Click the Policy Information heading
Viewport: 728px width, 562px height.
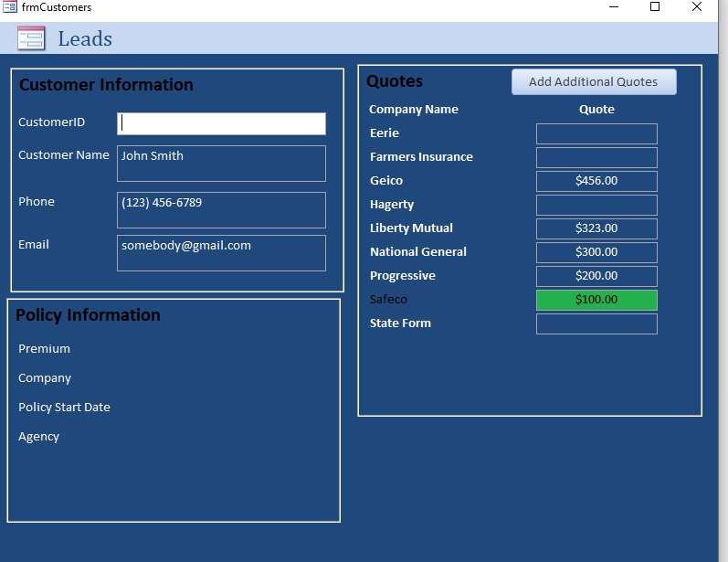pyautogui.click(x=88, y=315)
